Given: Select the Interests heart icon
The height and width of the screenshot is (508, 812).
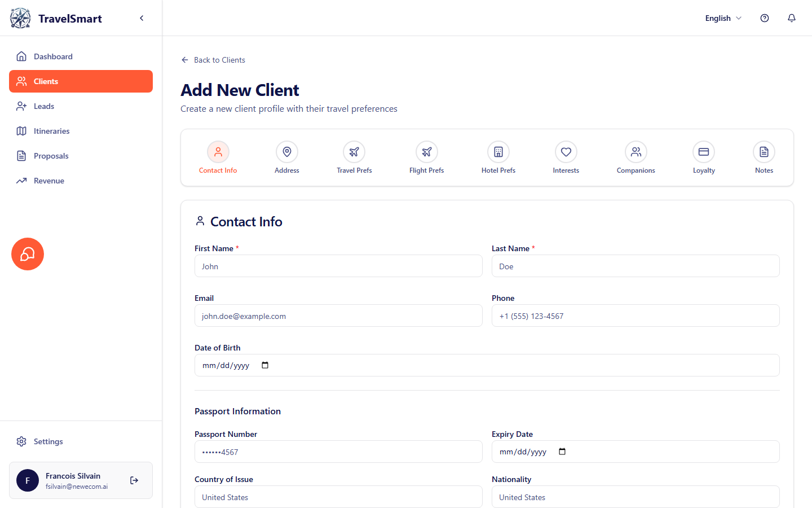Looking at the screenshot, I should click(566, 152).
